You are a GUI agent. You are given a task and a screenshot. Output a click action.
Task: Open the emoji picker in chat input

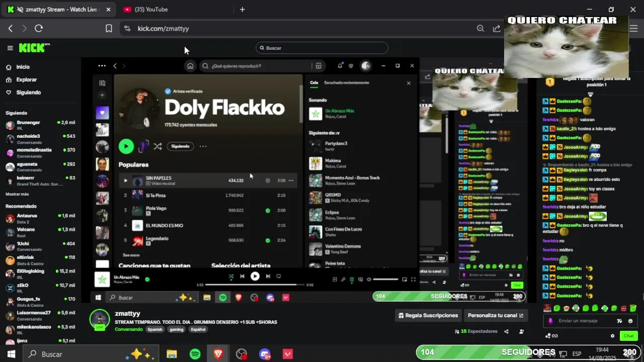630,321
